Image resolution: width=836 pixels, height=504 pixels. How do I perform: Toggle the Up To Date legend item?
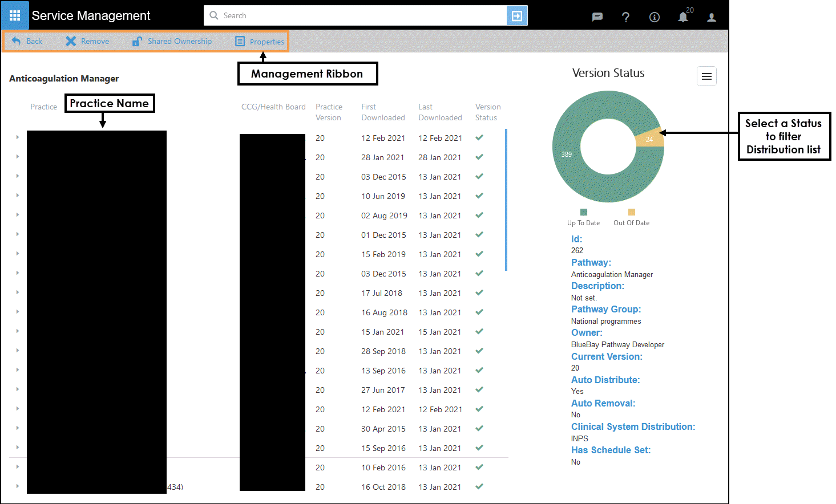(x=583, y=217)
